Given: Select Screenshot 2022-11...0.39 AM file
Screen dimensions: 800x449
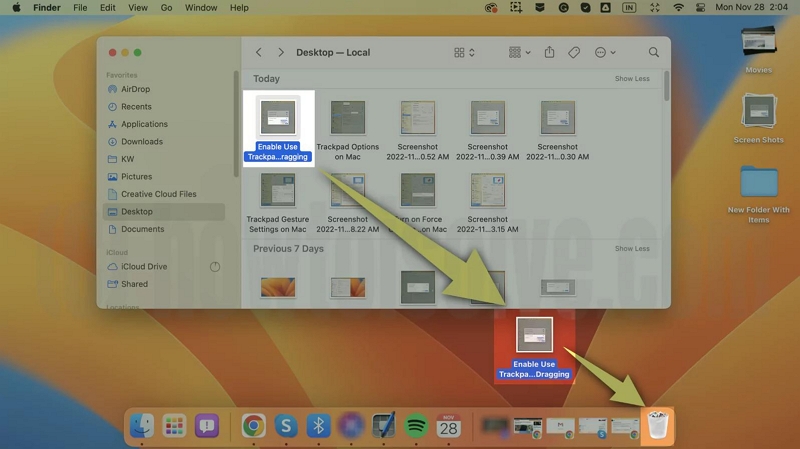Looking at the screenshot, I should pyautogui.click(x=487, y=130).
